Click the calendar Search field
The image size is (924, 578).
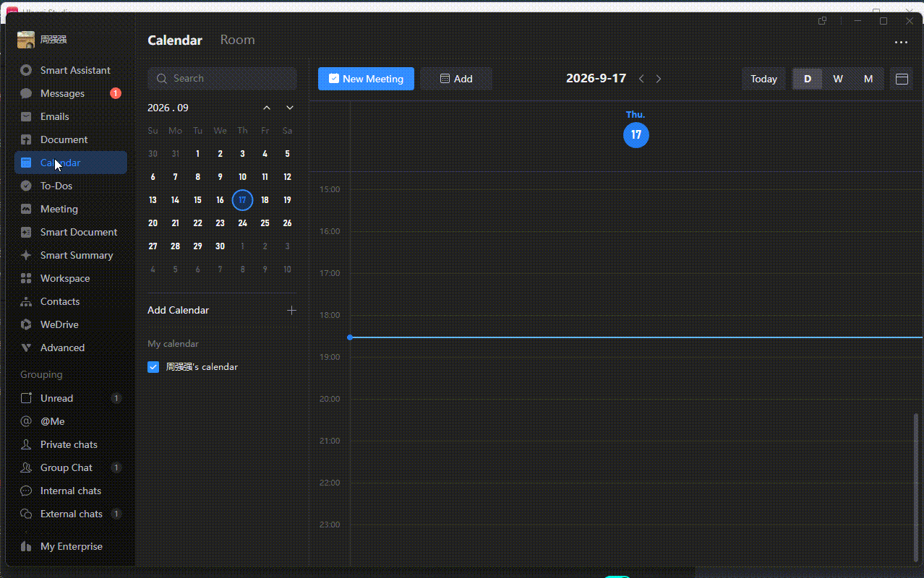(x=222, y=78)
